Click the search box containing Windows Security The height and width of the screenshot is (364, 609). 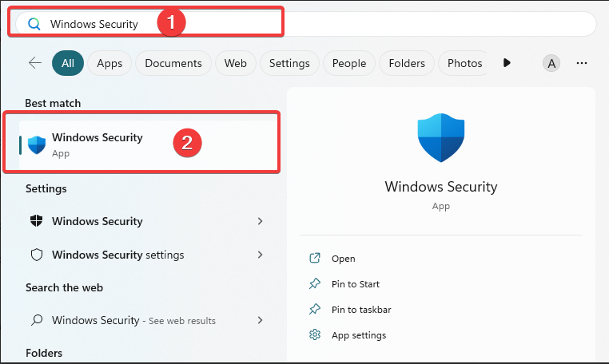305,24
